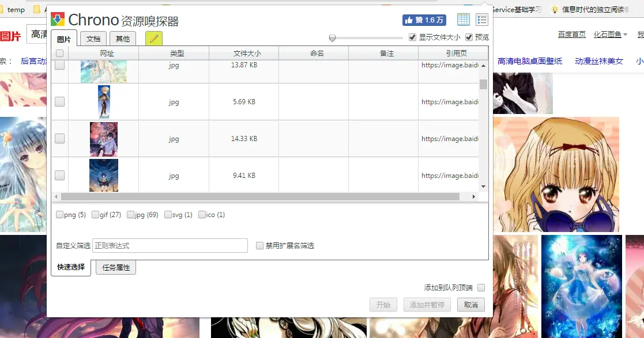Image resolution: width=644 pixels, height=338 pixels.
Task: Sort by 网址 column header
Action: pyautogui.click(x=104, y=54)
